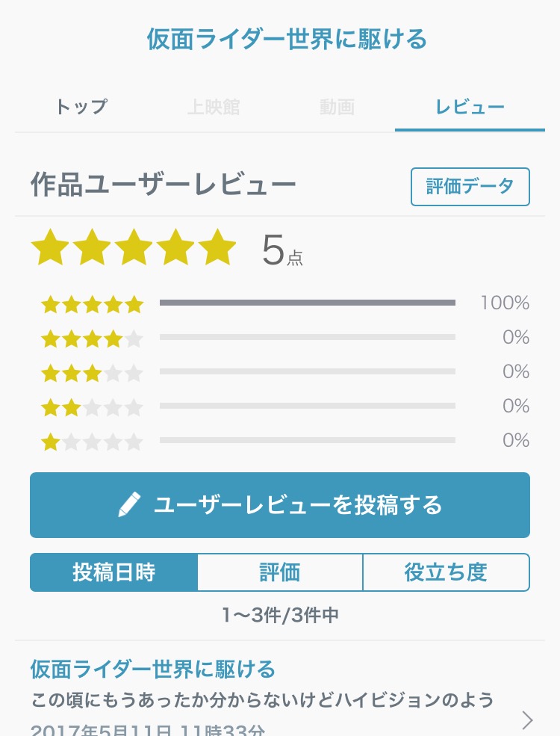Screen dimensions: 560x736
Task: Click the two-star rating row stars
Action: tap(92, 407)
